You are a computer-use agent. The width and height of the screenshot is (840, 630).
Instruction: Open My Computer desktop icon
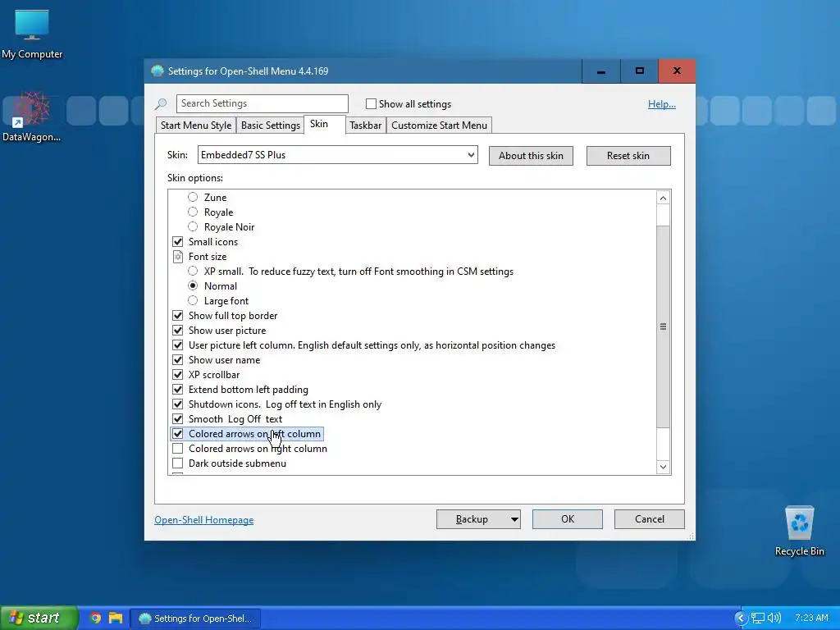tap(32, 34)
